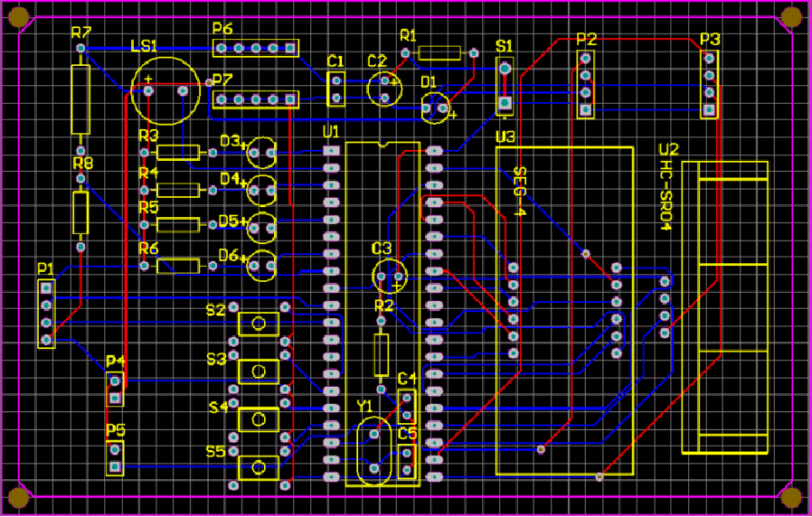Click the square pad of switch S1
Screen dimensions: 812x517
pyautogui.click(x=505, y=103)
